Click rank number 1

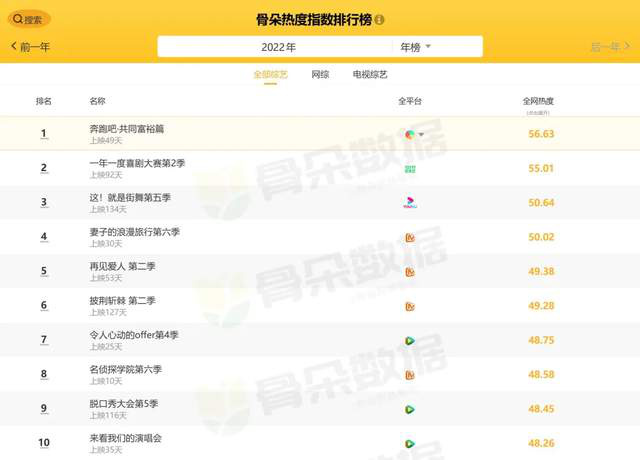coord(44,133)
